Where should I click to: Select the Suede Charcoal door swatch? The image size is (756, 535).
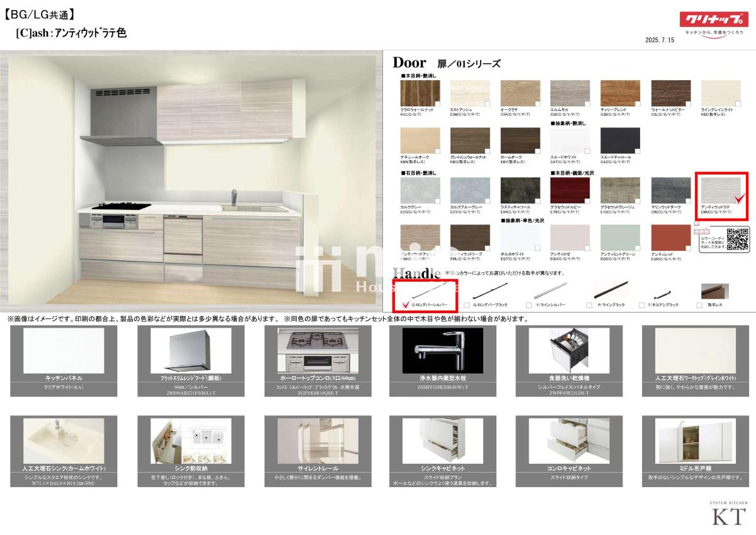[x=620, y=142]
